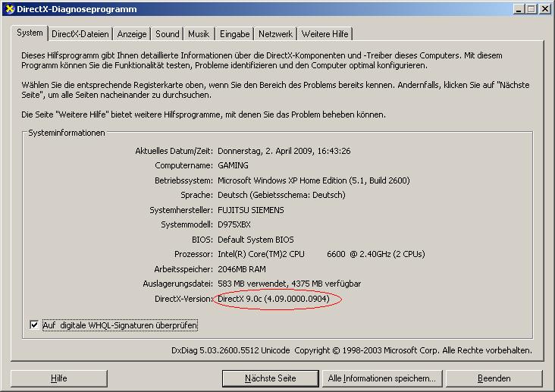Switch to the System tab

coord(30,33)
